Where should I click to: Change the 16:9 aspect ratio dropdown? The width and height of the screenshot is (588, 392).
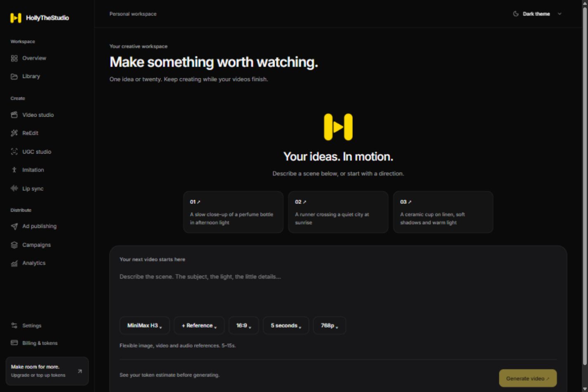click(243, 326)
